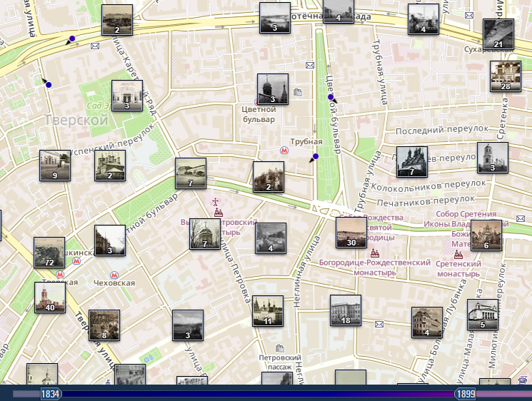
Task: Click the Колокольников переулок street label
Action: pos(428,185)
